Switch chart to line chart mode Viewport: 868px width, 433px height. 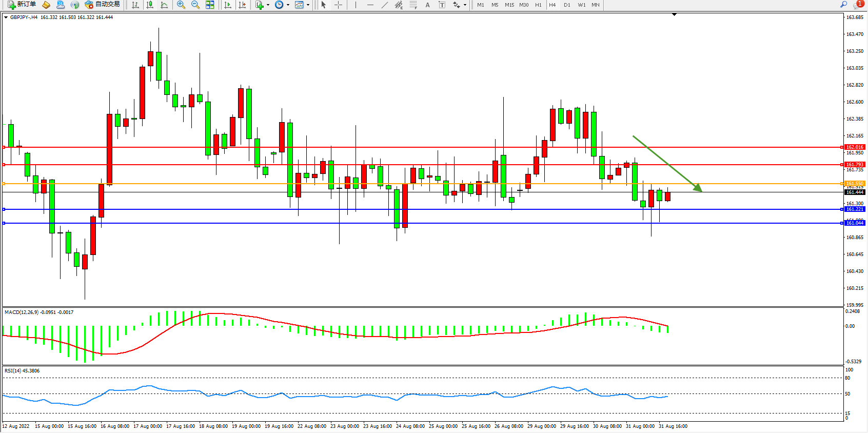[164, 5]
